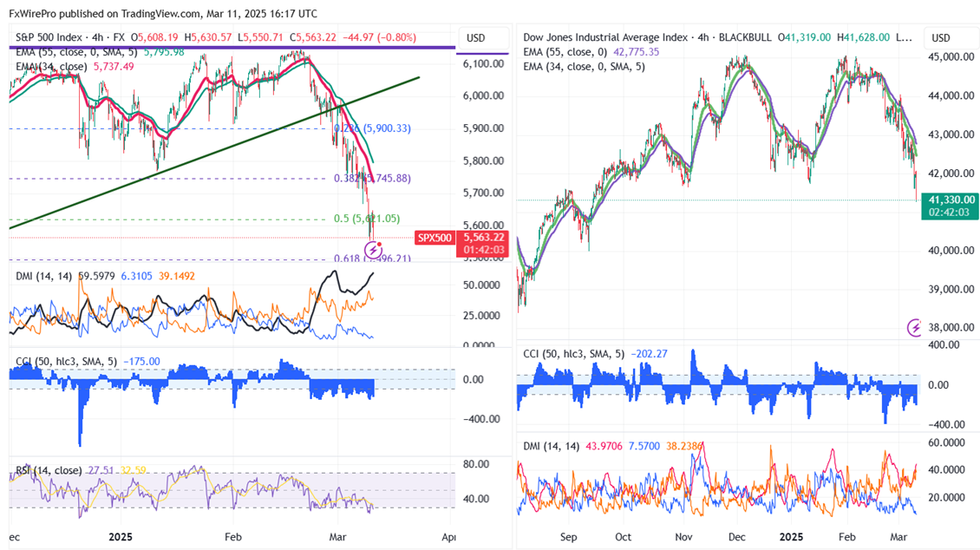Select EMA (34, close, 0, SMA, 5) legend on Dow chart
Screen dimensions: 980x550
point(585,66)
